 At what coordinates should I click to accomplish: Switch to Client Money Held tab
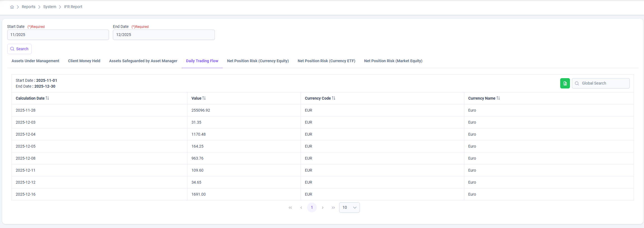[84, 61]
